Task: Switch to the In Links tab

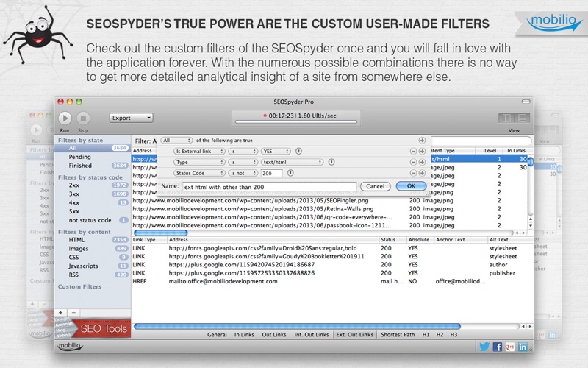Action: (x=244, y=335)
